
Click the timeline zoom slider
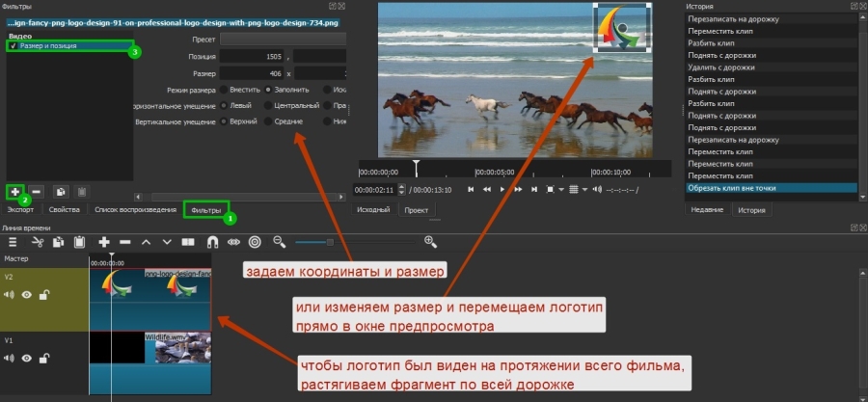click(330, 241)
